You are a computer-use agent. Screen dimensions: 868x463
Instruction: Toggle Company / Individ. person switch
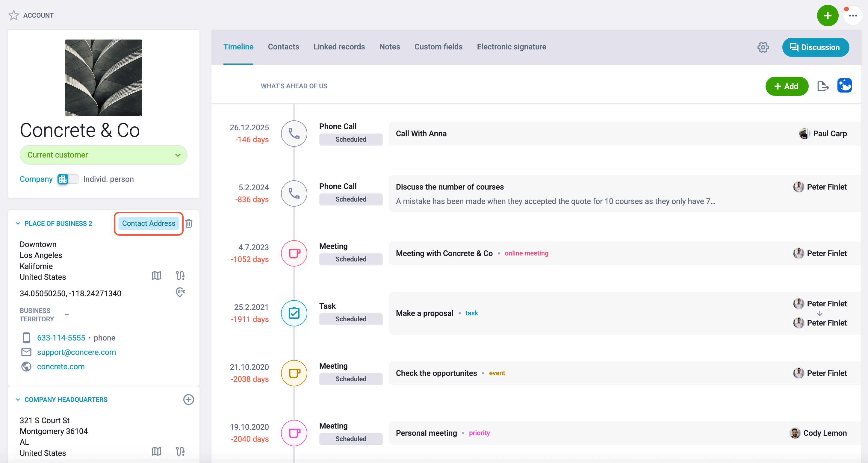68,179
